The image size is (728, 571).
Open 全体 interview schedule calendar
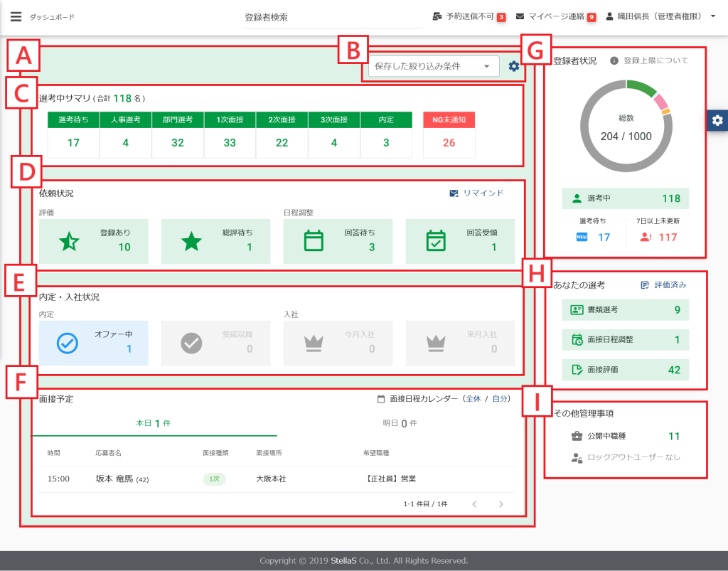473,399
